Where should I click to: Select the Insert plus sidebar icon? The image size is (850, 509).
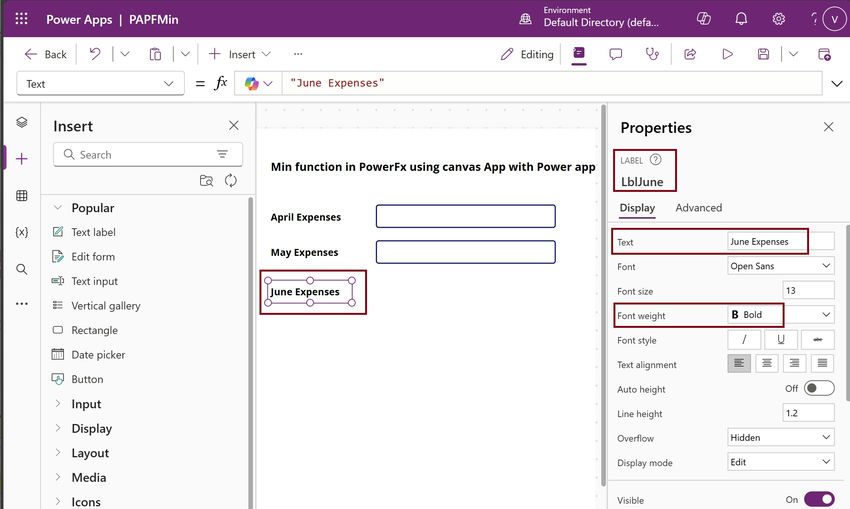pyautogui.click(x=22, y=159)
